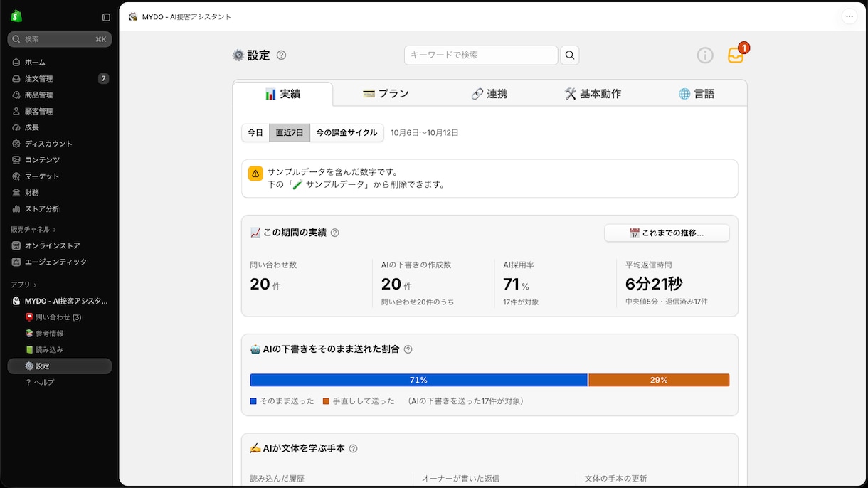This screenshot has height=488, width=868.
Task: Click the help icon beside AIが文体を学ぶ手本
Action: [353, 449]
